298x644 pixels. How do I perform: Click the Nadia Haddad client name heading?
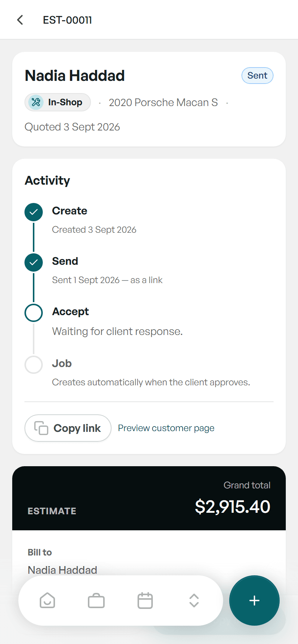click(75, 76)
